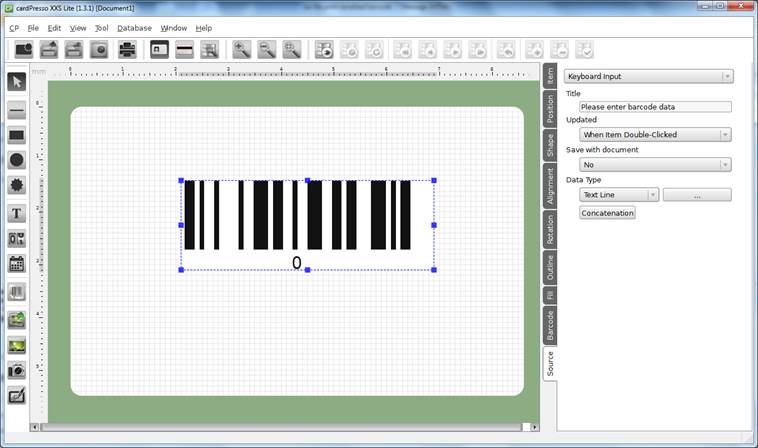Show the card back stripe view
Viewport: 758px width, 448px height.
pos(184,50)
